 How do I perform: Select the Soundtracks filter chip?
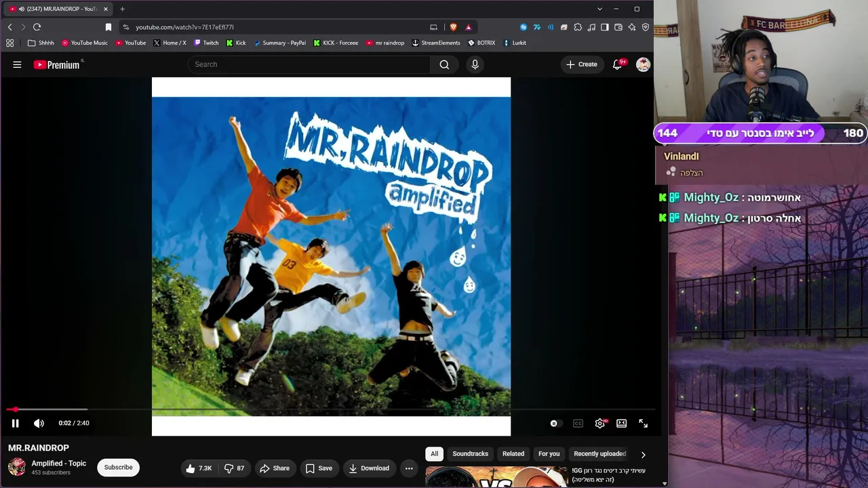point(471,453)
